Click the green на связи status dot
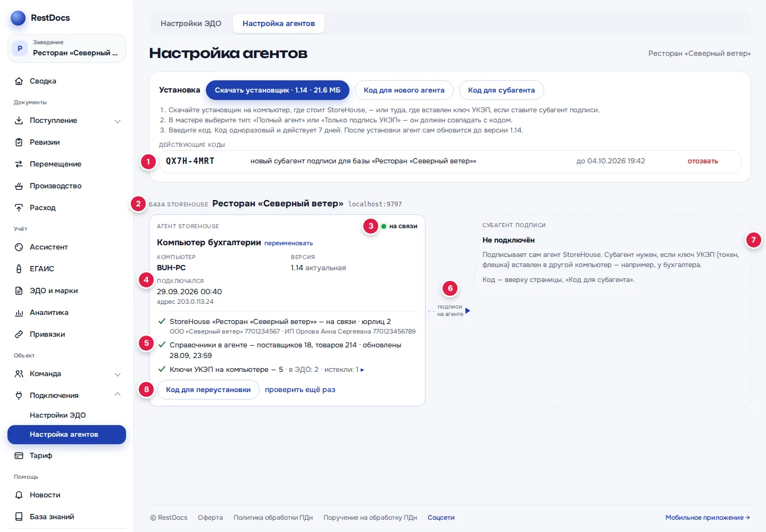 tap(384, 227)
